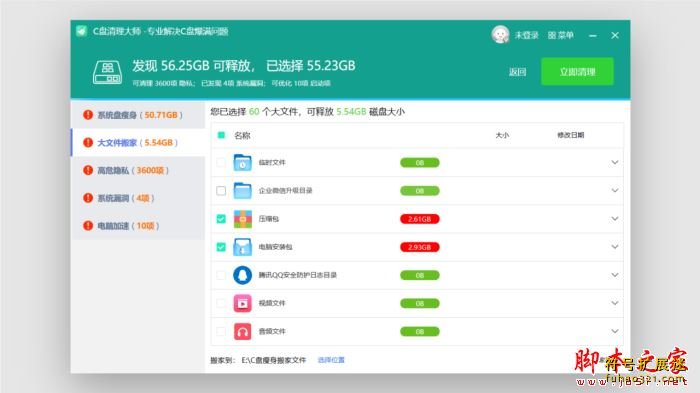Click the 腾讯QQ安全防护日志目录 row name

tap(298, 275)
